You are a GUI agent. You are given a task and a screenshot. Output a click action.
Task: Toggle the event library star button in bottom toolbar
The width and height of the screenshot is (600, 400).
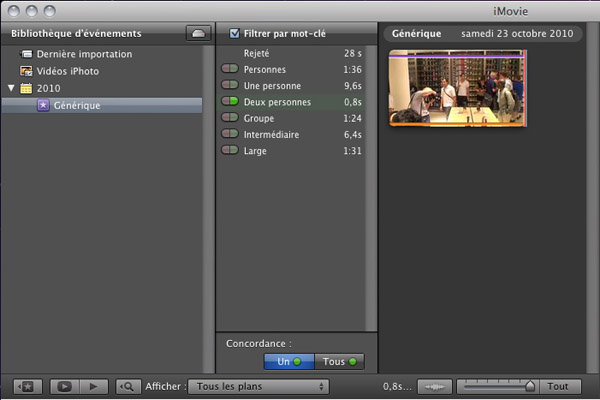pos(28,386)
